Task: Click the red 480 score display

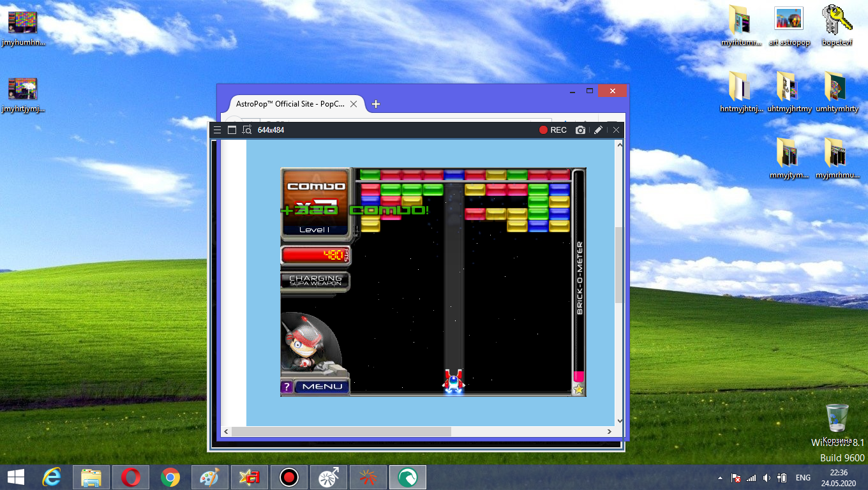Action: pyautogui.click(x=316, y=255)
